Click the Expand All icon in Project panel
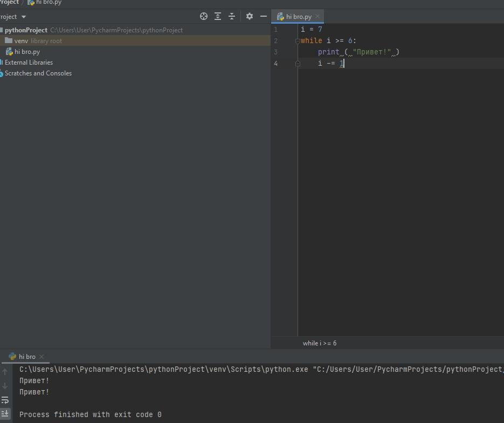The height and width of the screenshot is (423, 504). pyautogui.click(x=218, y=16)
